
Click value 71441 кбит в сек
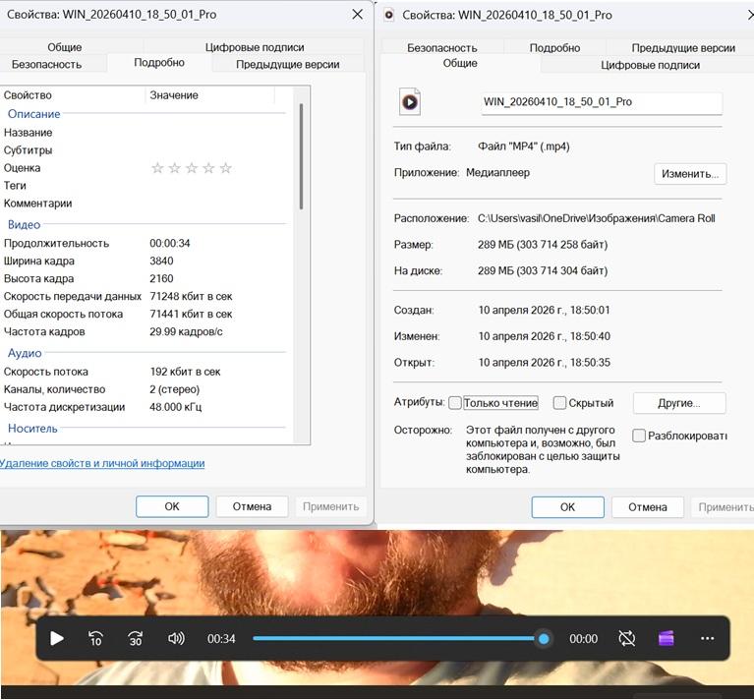pyautogui.click(x=191, y=314)
